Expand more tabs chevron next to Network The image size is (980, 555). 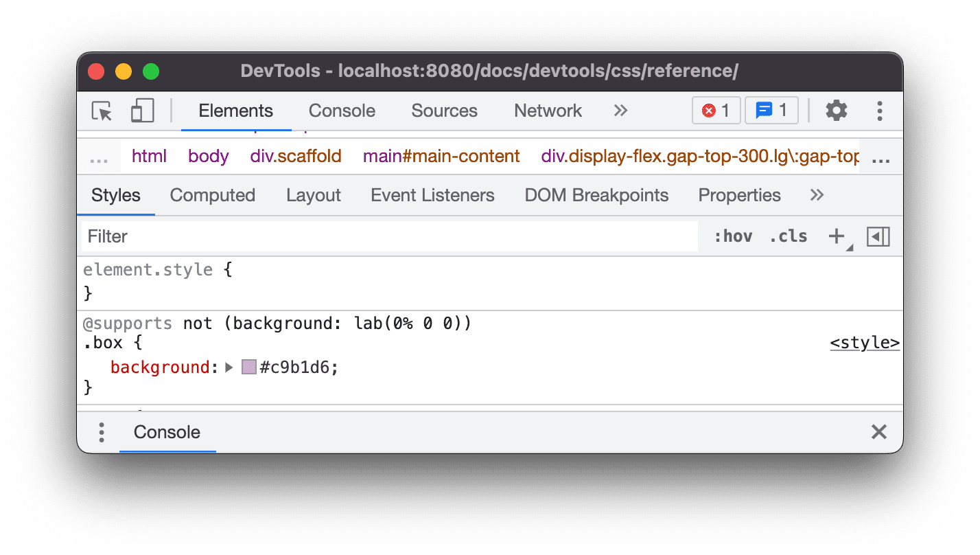[x=620, y=111]
